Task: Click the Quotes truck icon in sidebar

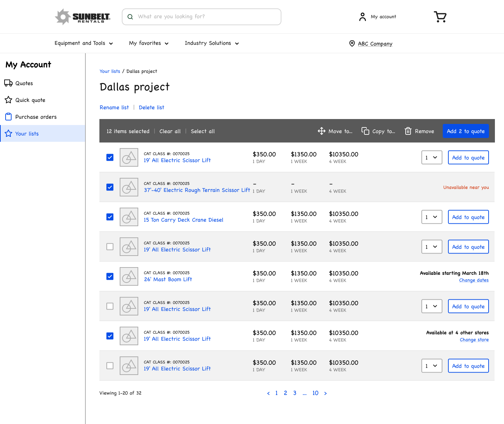Action: [x=8, y=83]
